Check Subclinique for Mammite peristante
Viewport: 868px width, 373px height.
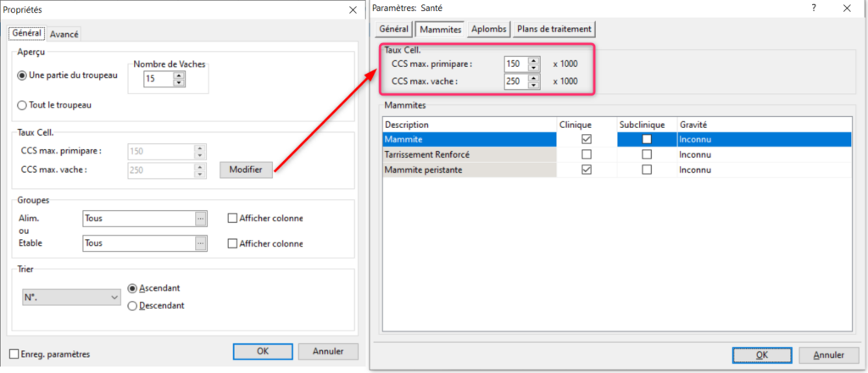(x=647, y=170)
